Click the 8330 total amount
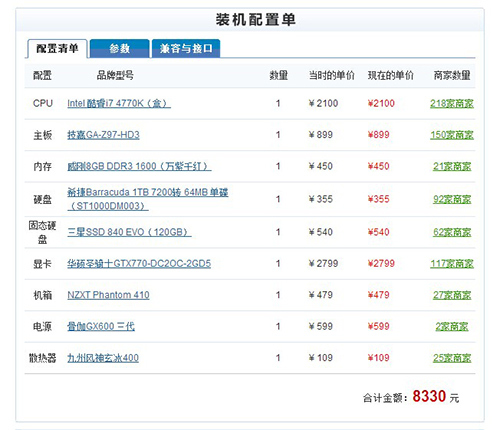500x430 pixels. tap(429, 396)
